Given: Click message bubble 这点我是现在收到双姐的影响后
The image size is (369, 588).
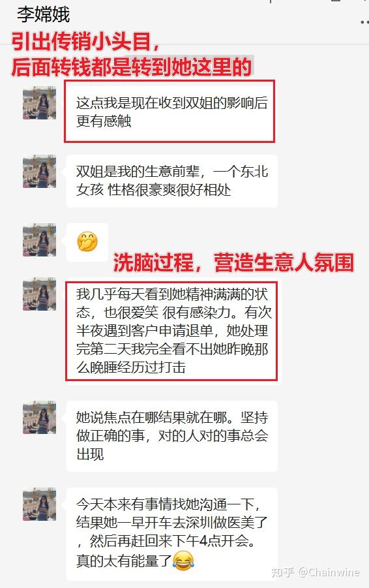Looking at the screenshot, I should [171, 112].
